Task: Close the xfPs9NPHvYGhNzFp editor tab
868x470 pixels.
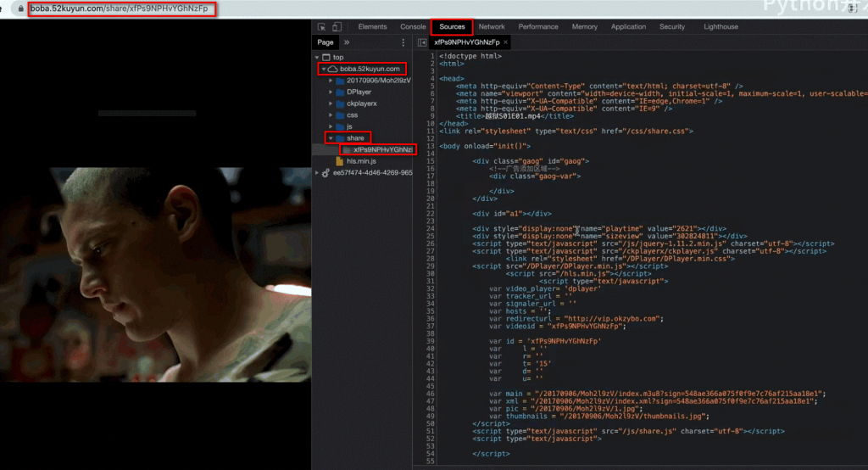Action: coord(505,42)
